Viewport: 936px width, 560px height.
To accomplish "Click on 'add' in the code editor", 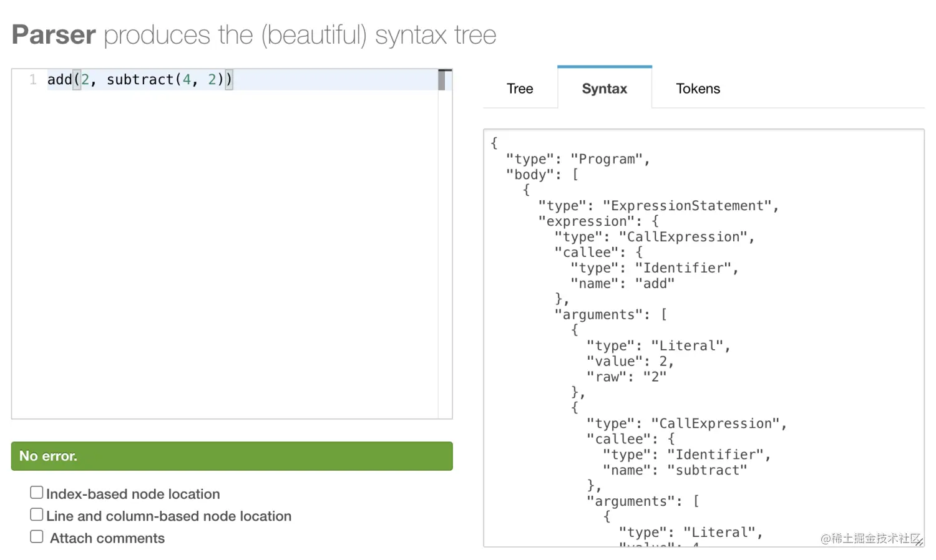I will [60, 80].
